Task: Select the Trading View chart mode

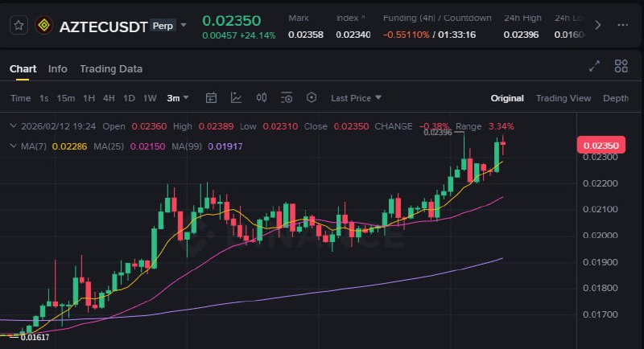Action: (x=563, y=98)
